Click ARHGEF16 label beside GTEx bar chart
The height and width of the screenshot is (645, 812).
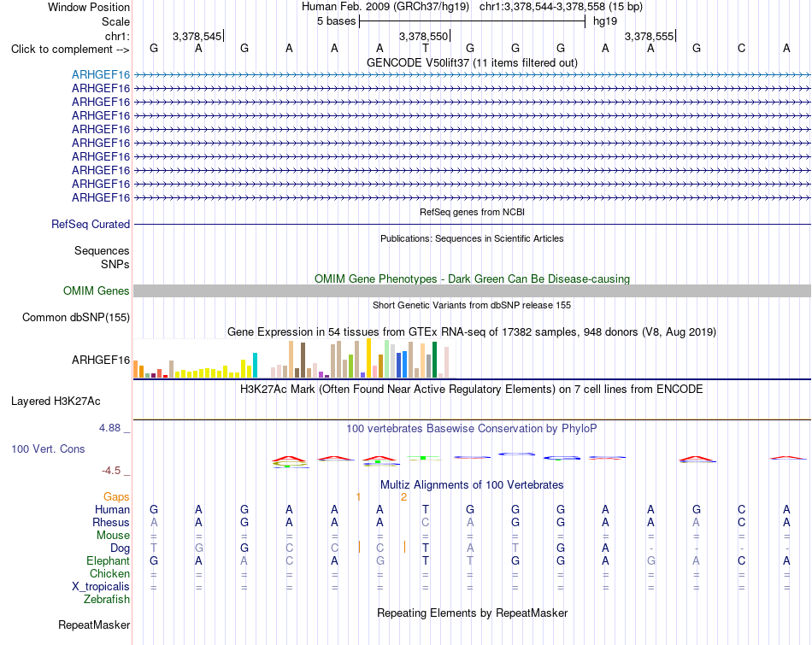[x=101, y=360]
